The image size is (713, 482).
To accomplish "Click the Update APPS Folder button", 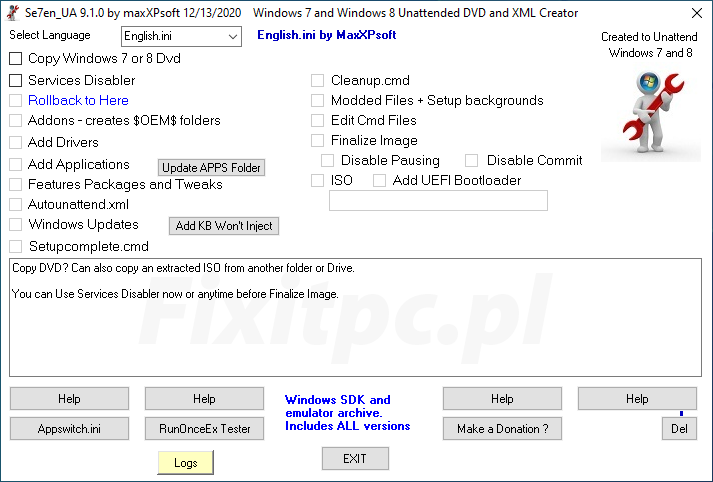I will [x=211, y=168].
